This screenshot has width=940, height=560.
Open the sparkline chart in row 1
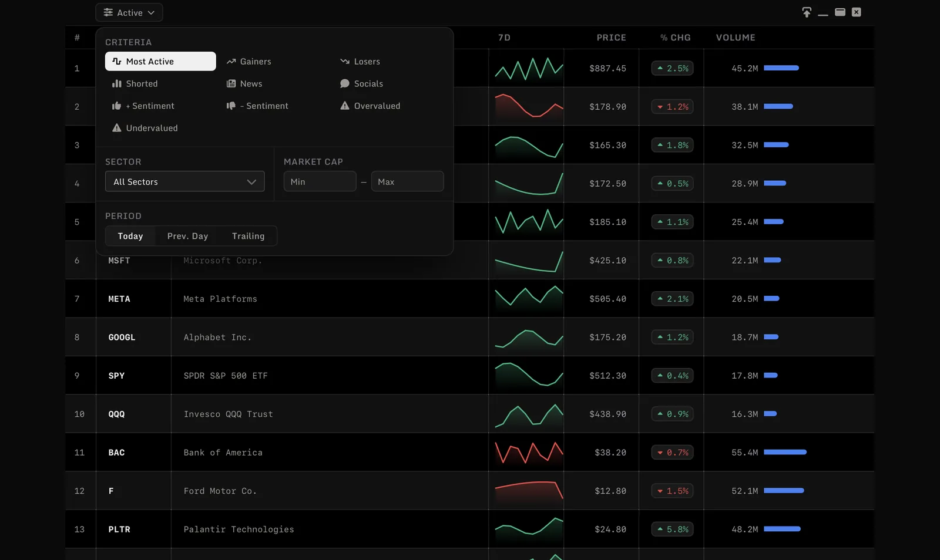[529, 69]
